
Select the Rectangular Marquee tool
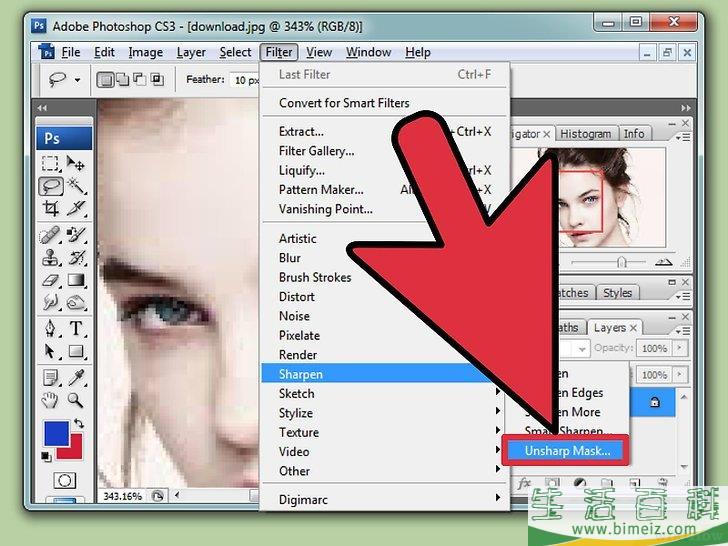tap(50, 164)
